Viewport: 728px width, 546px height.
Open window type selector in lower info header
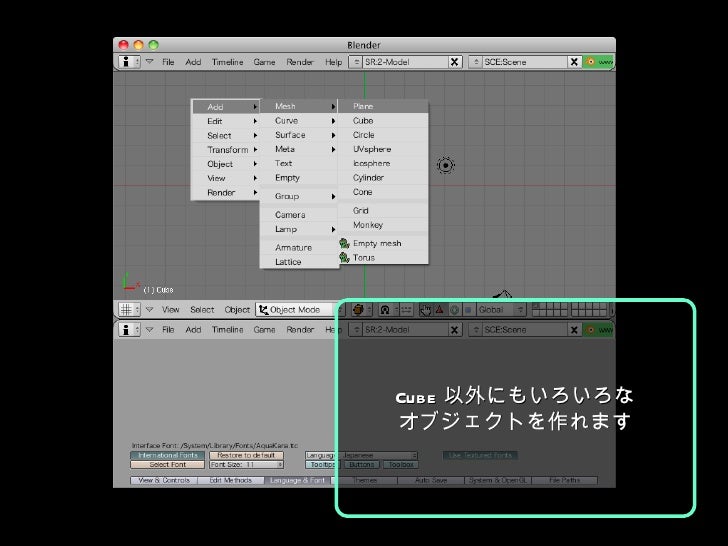tap(129, 329)
